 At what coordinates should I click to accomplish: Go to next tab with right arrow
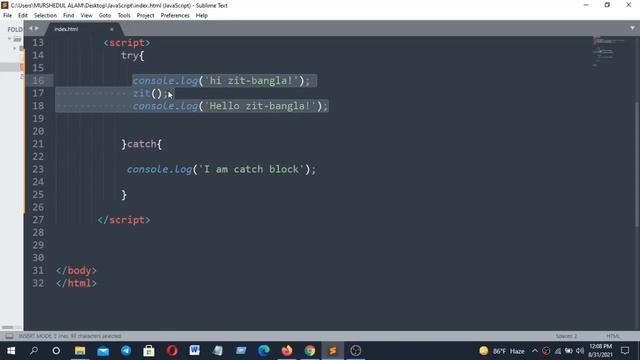[x=37, y=29]
